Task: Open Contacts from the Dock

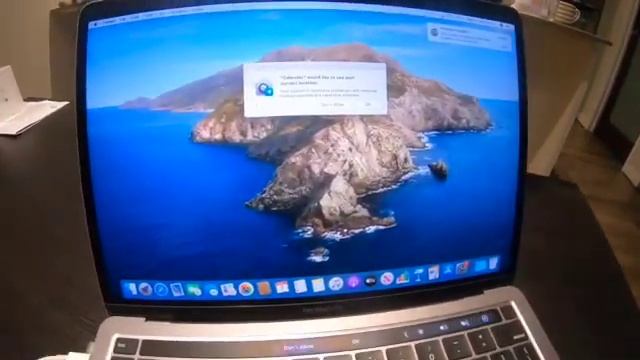Action: tap(264, 289)
